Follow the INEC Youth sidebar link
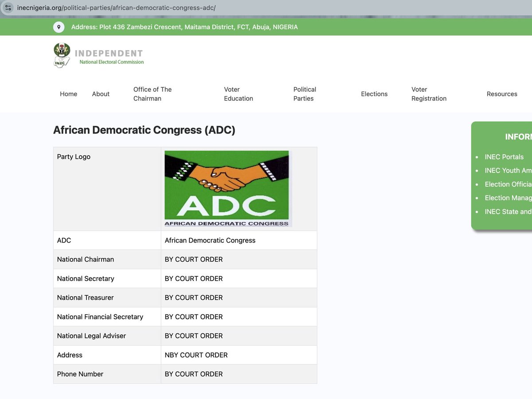The width and height of the screenshot is (532, 399). [x=508, y=171]
